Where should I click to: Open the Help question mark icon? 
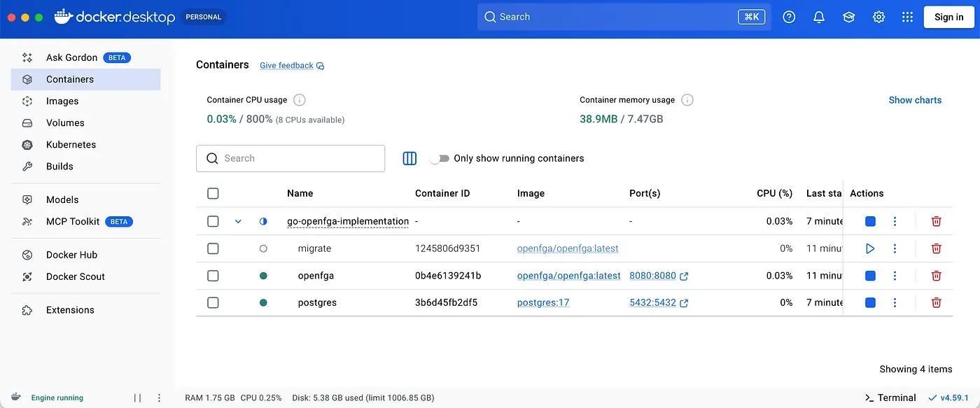[x=789, y=17]
